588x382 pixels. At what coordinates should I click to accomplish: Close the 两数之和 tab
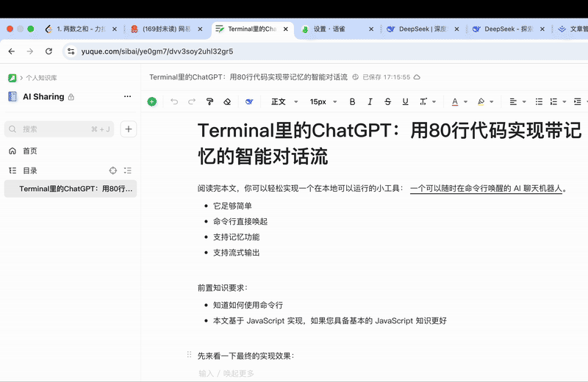(115, 29)
